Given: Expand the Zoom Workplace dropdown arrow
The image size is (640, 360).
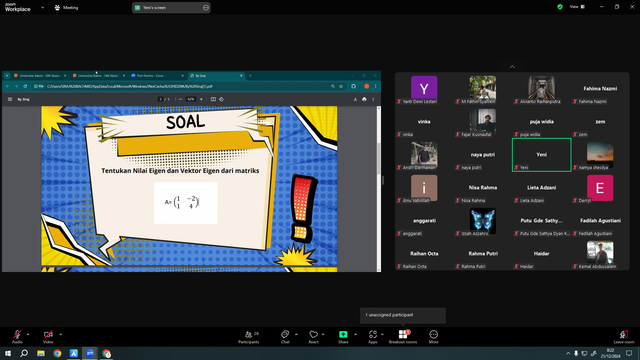Looking at the screenshot, I should (x=42, y=7).
